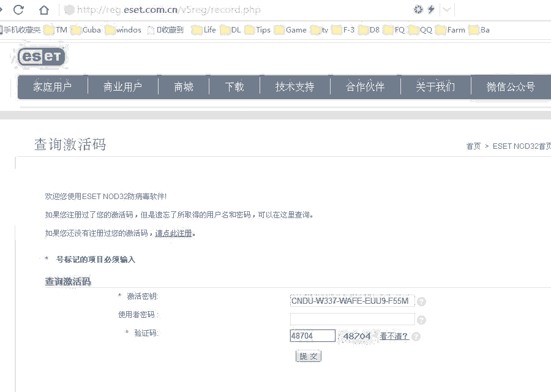
Task: Click the browser refresh icon
Action: pos(18,10)
